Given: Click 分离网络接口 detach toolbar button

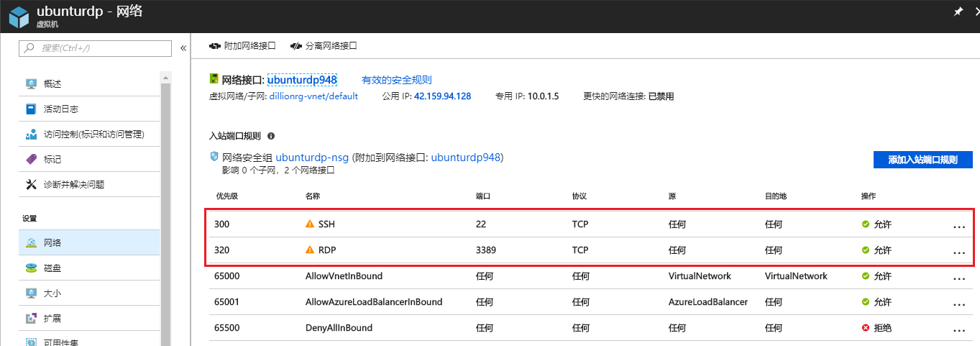Looking at the screenshot, I should click(x=324, y=46).
